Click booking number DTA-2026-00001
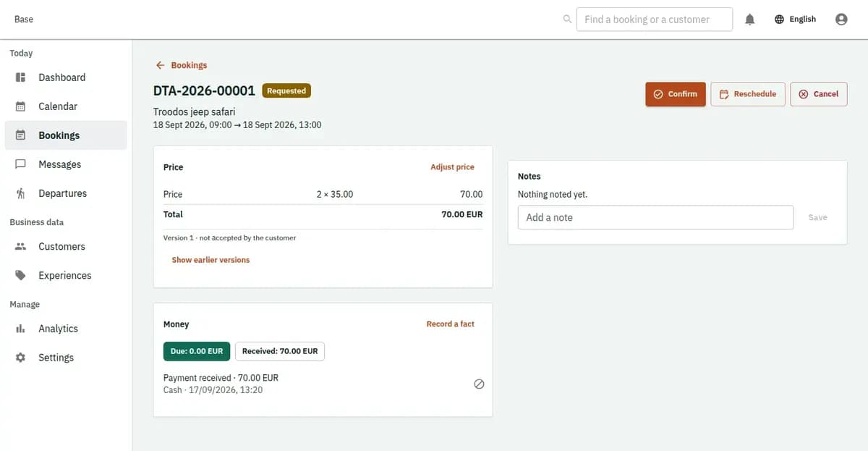 pos(204,91)
